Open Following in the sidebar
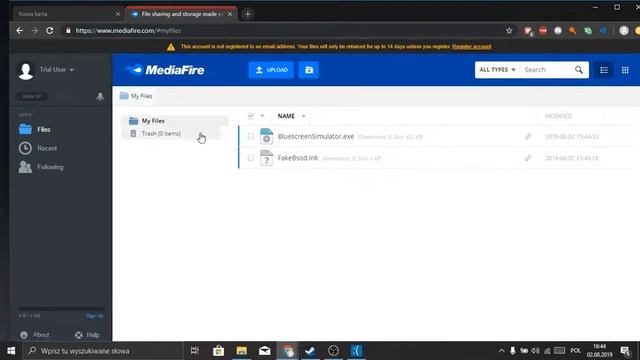 tap(41, 167)
